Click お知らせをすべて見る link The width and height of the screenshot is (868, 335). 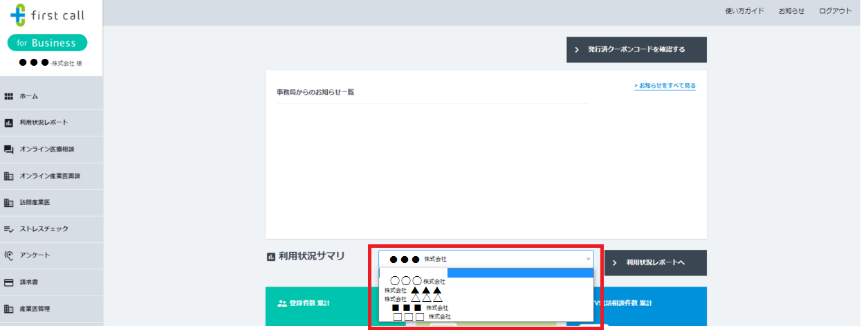click(665, 86)
